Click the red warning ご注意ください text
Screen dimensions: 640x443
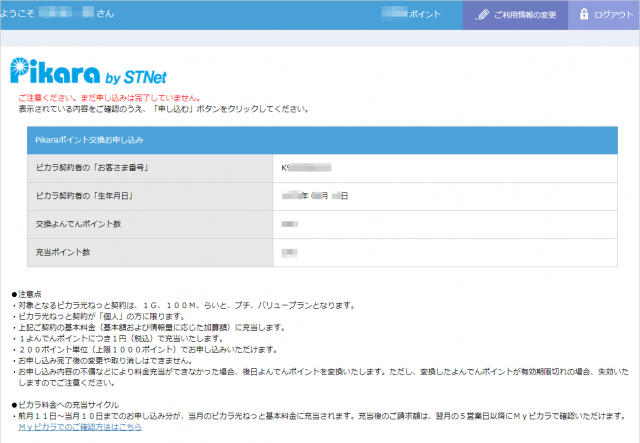(109, 98)
